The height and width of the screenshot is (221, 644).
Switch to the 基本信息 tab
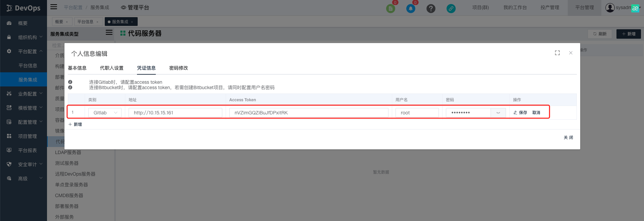(x=77, y=68)
